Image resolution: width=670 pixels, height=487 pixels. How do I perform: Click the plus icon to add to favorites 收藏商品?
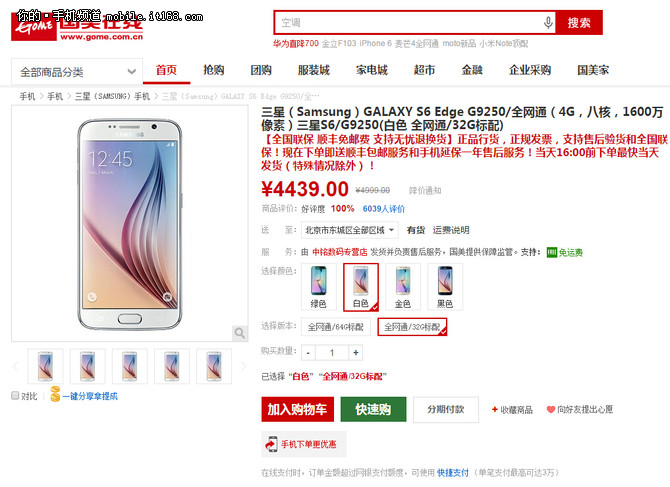click(x=494, y=409)
